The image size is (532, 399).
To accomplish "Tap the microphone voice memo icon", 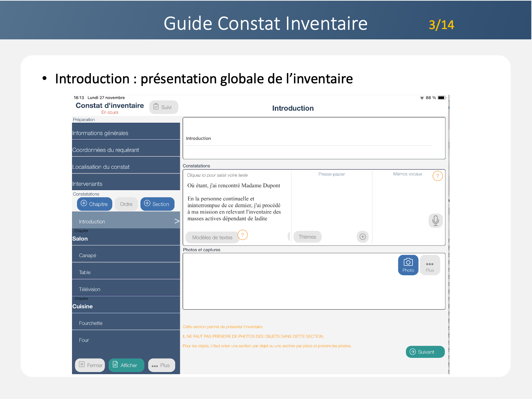I will point(436,221).
